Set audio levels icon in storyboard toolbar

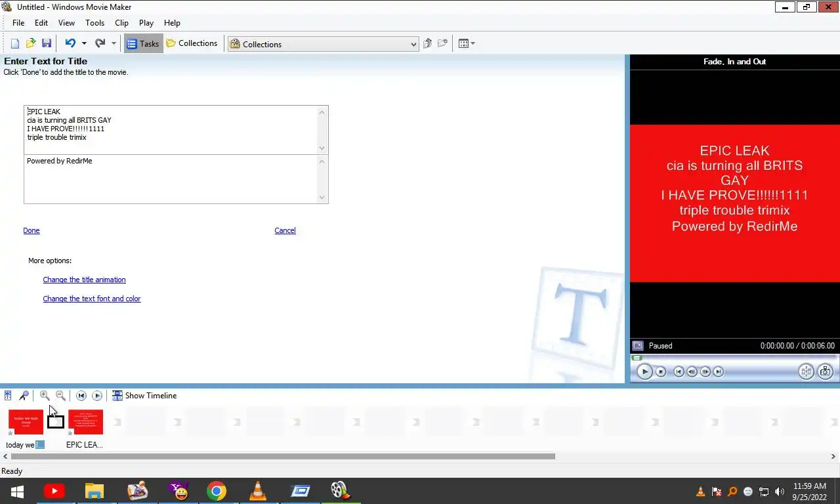[8, 396]
